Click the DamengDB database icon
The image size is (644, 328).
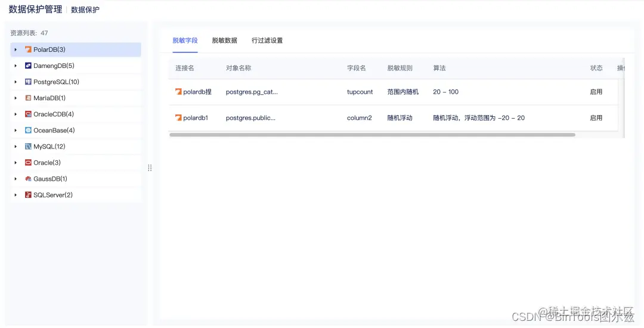(28, 66)
